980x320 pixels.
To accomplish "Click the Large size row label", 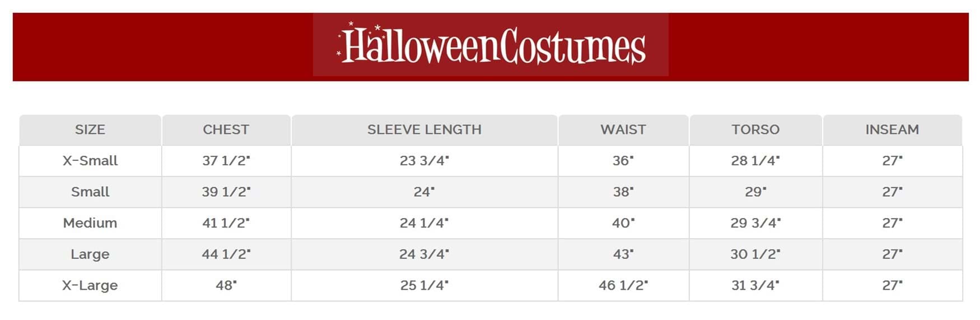I will click(90, 254).
